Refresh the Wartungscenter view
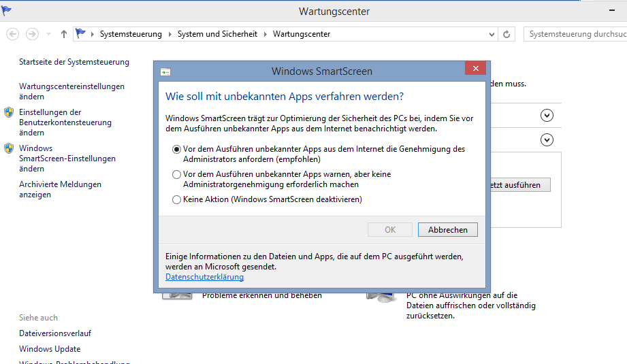This screenshot has height=364, width=627. click(507, 35)
